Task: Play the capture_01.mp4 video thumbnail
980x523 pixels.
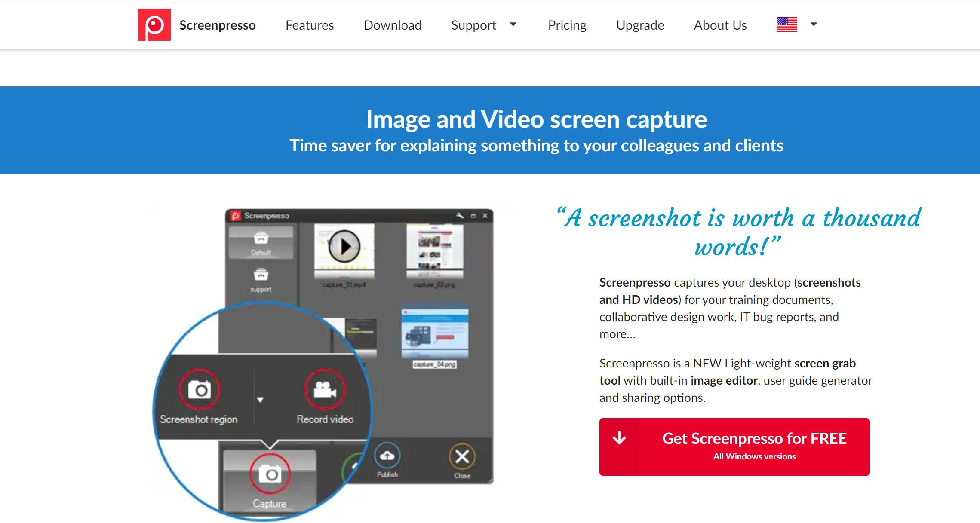Action: 344,247
